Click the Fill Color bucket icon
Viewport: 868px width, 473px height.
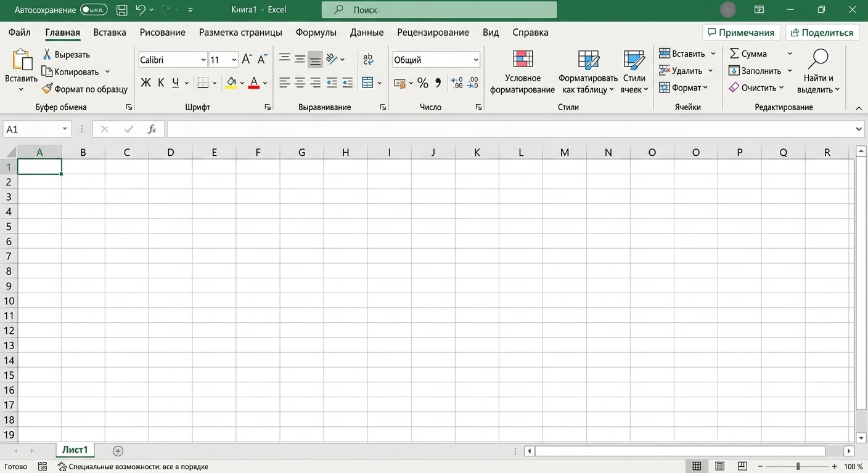click(x=231, y=83)
